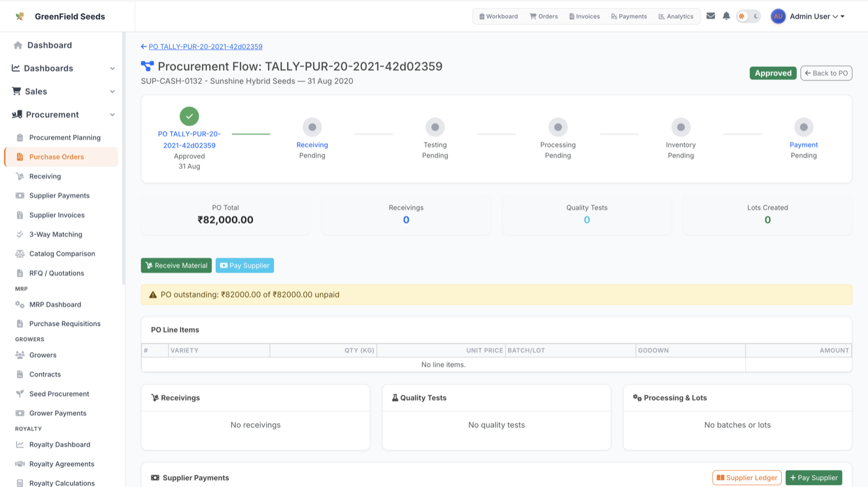Expand the Sales sidebar section chevron

coord(112,91)
